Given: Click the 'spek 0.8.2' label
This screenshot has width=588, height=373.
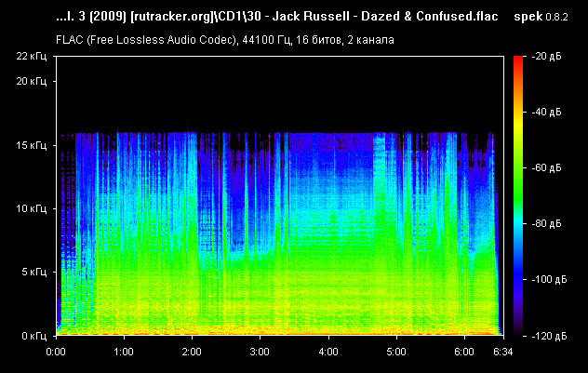Looking at the screenshot, I should 541,17.
